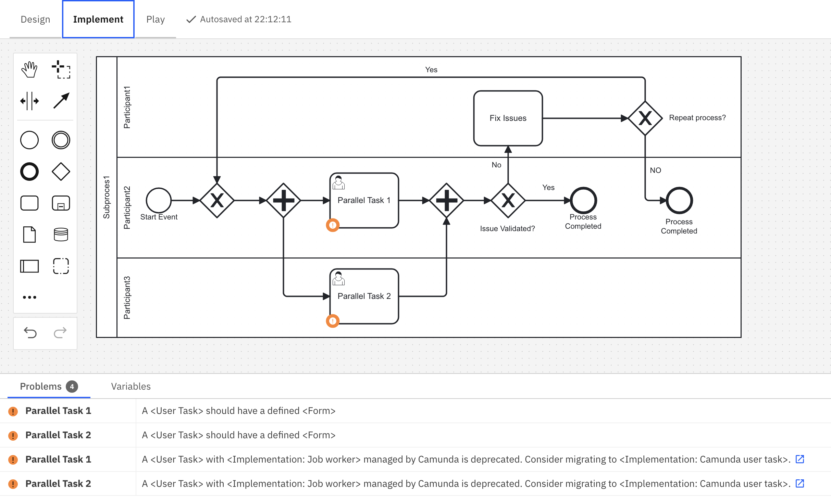The width and height of the screenshot is (831, 504).
Task: Create a data store reference from palette
Action: (61, 235)
